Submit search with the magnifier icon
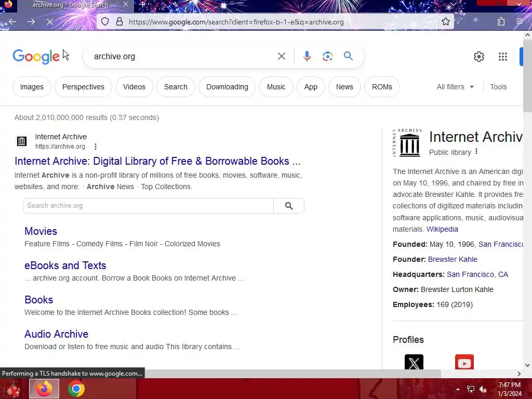The image size is (532, 399). tap(348, 56)
